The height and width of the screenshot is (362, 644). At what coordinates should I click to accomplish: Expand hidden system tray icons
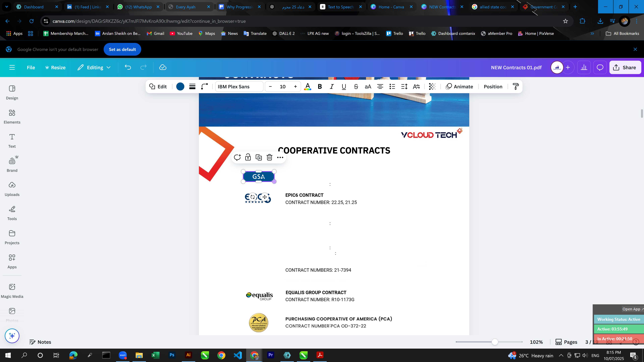click(561, 355)
